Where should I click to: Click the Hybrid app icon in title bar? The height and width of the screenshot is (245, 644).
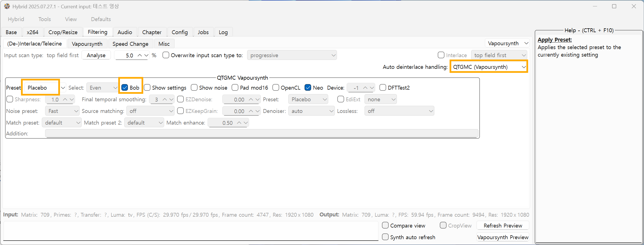pyautogui.click(x=7, y=6)
